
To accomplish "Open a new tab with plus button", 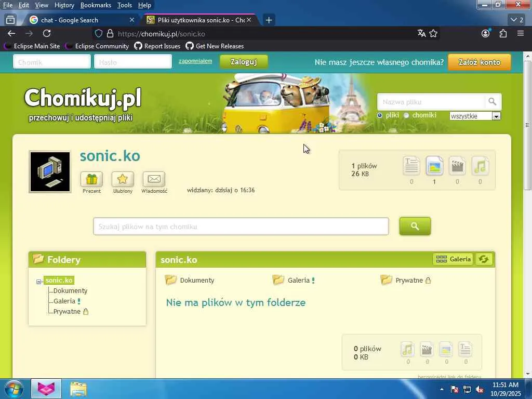I will [269, 20].
